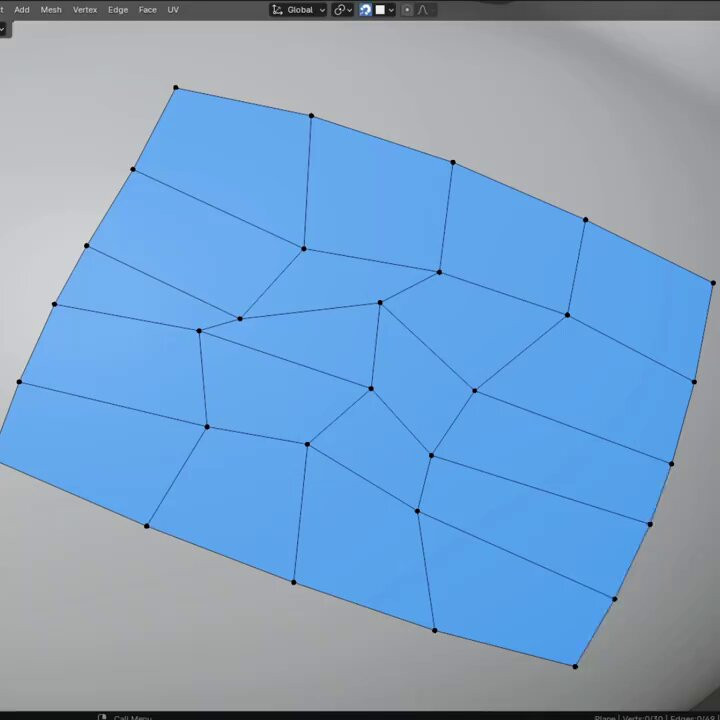The height and width of the screenshot is (720, 720).
Task: Select the bottommost corner vertex of the mesh
Action: pos(575,666)
